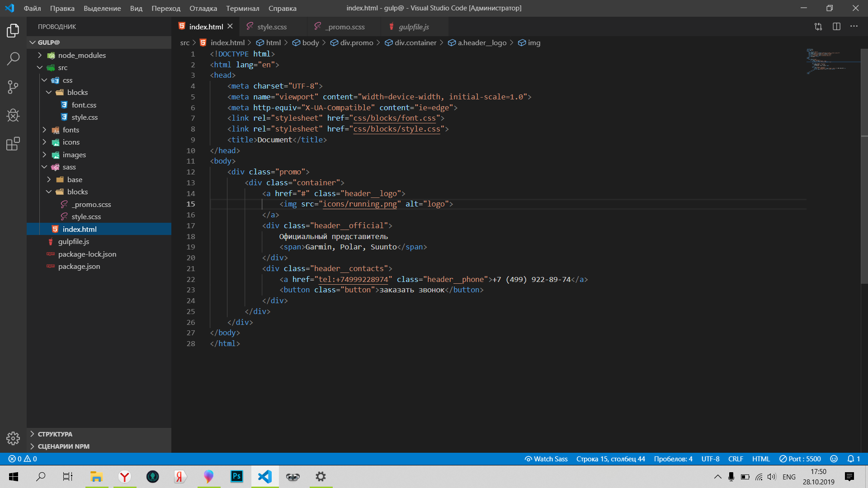The width and height of the screenshot is (868, 488).
Task: Click the Open Changes compare icon
Action: click(818, 27)
